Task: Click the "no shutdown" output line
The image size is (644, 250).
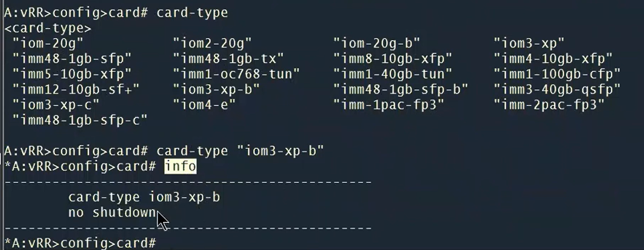Action: pos(112,212)
